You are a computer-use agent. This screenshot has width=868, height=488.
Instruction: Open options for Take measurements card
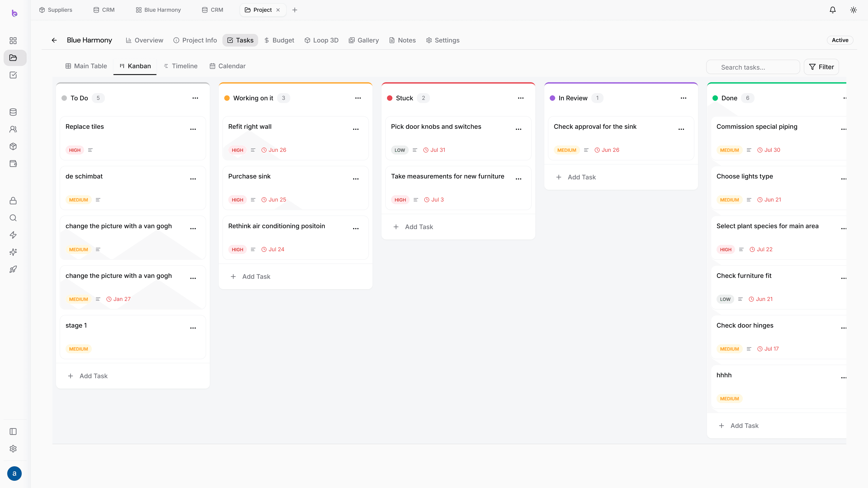519,179
